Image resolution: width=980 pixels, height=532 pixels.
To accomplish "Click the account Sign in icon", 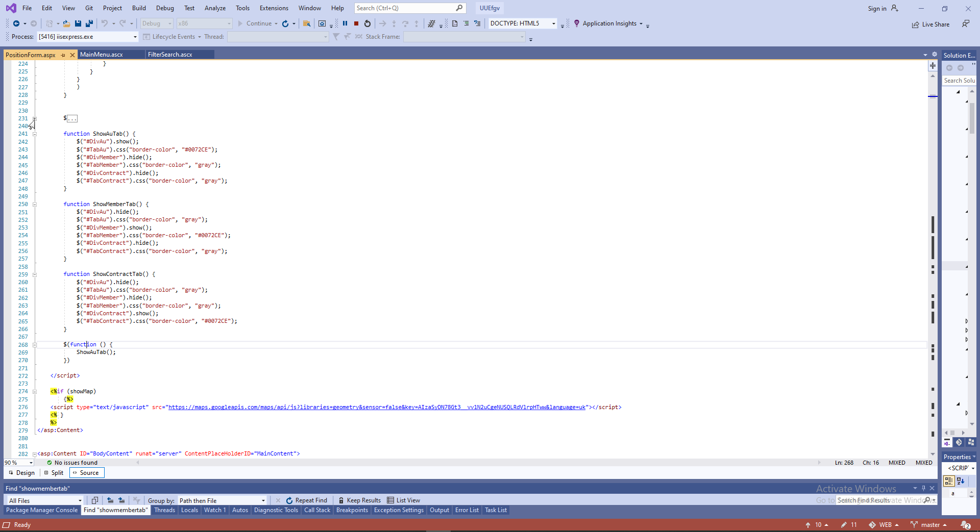I will coord(895,8).
